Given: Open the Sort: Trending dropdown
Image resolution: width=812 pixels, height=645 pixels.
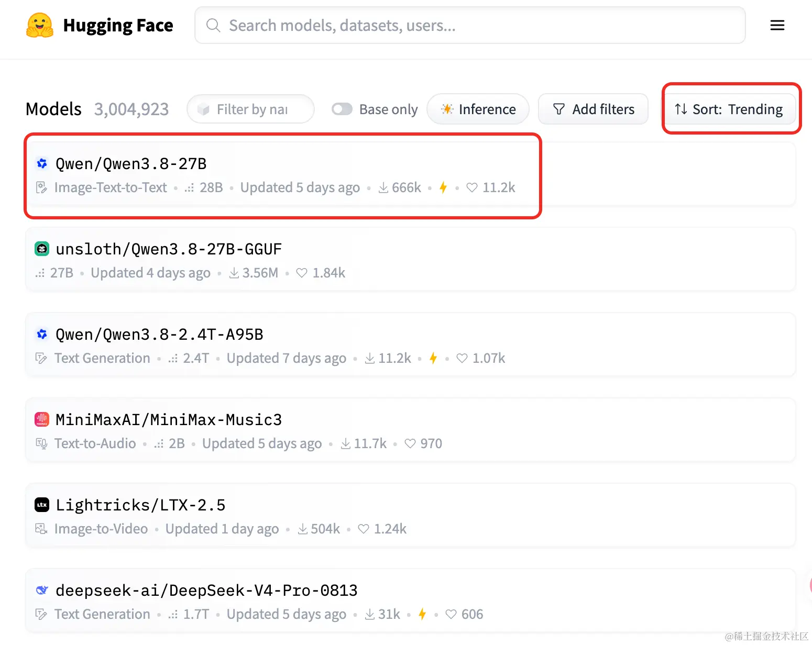Looking at the screenshot, I should coord(729,109).
